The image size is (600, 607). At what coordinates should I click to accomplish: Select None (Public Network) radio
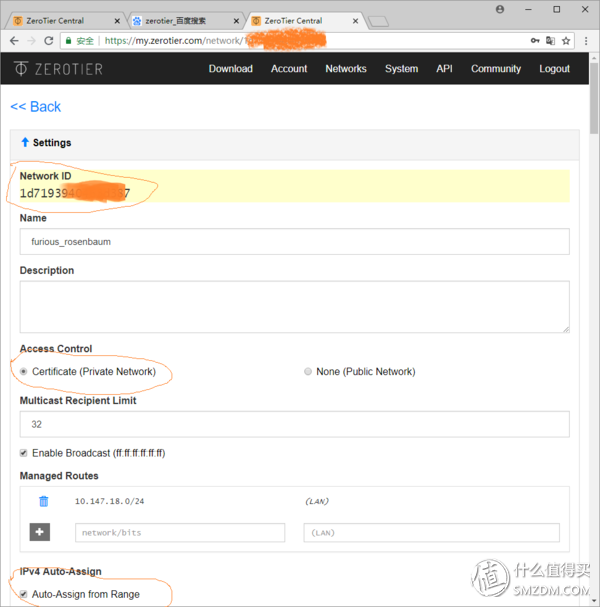click(x=308, y=372)
